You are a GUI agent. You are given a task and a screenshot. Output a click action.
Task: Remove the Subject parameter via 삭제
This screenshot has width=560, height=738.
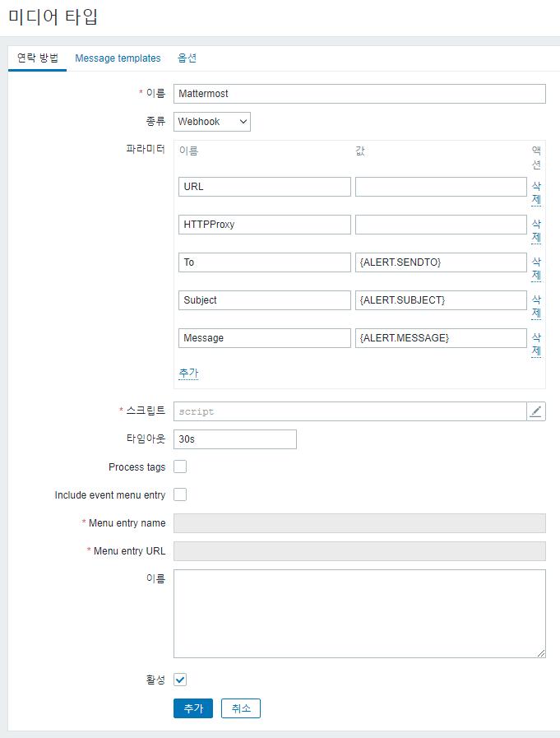(536, 306)
